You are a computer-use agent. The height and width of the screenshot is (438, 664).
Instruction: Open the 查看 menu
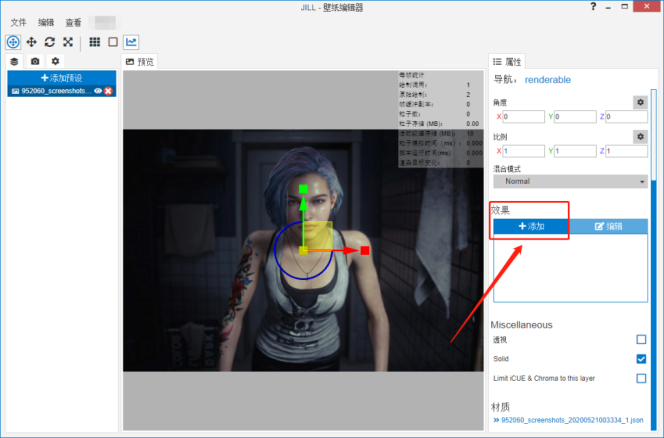click(73, 22)
